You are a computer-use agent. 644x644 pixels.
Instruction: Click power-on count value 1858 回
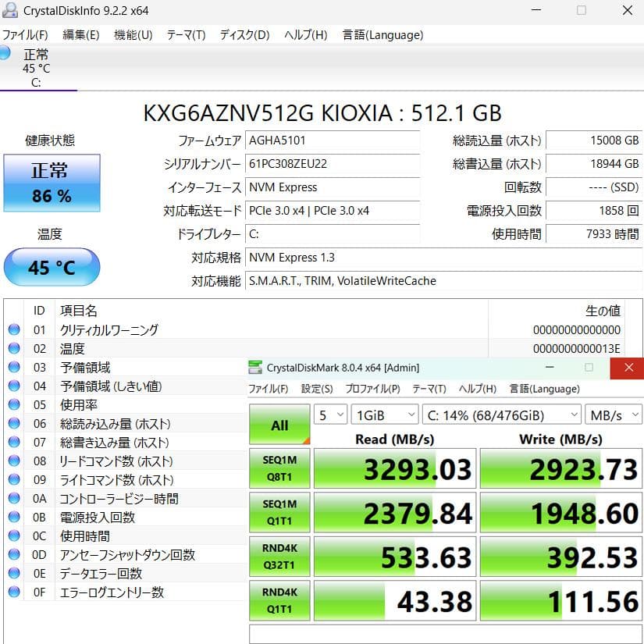(594, 211)
